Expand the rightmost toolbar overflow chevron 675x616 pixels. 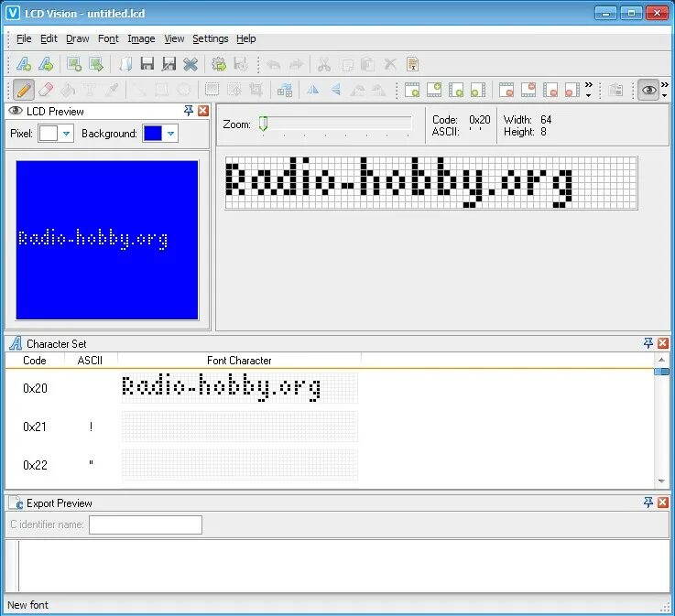[x=665, y=89]
